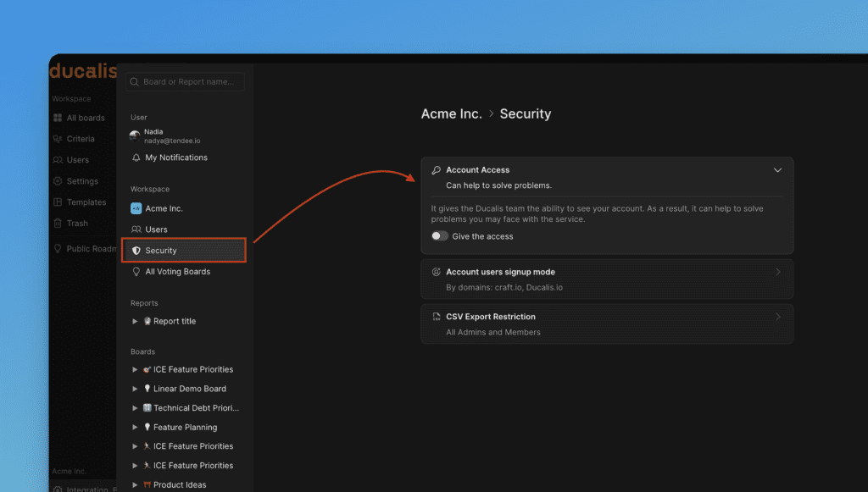Click the bell icon beside My Notifications
This screenshot has height=492, width=868.
coord(136,158)
